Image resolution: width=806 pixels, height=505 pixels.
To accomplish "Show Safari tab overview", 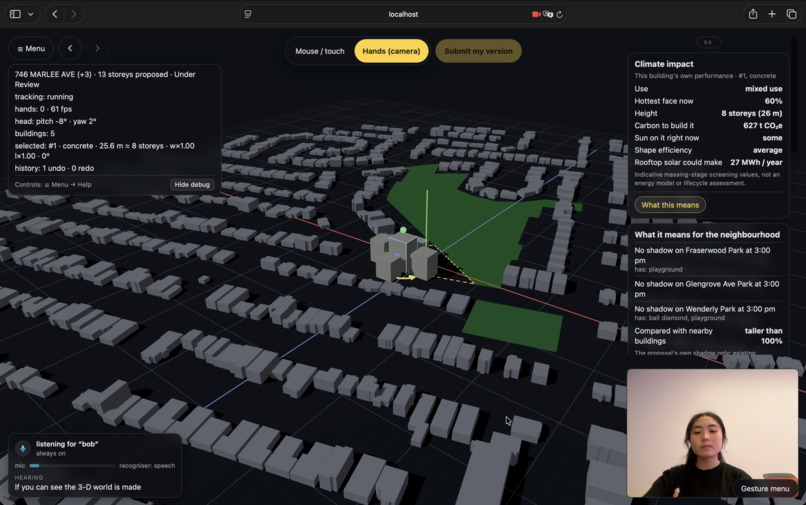I will 791,14.
